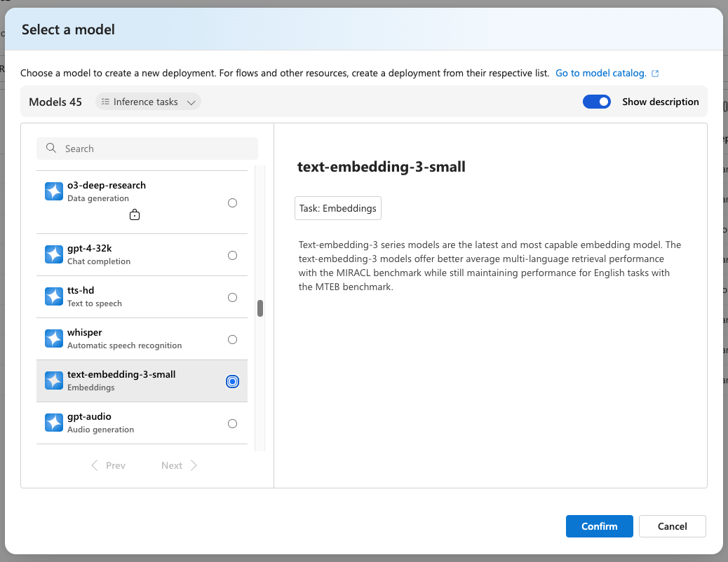Click the 'Select a model' dialog title

tap(68, 29)
